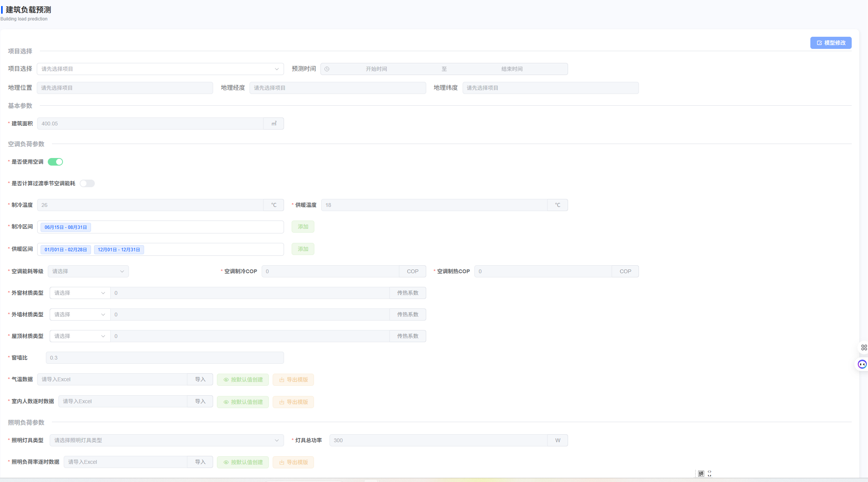Click the 模型修改 edit button

pos(831,43)
